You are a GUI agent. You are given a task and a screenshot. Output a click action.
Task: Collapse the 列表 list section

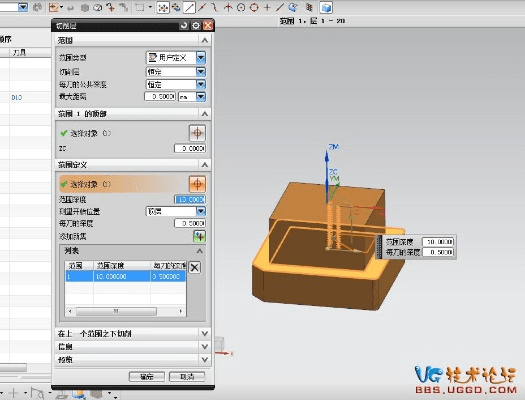[200, 251]
